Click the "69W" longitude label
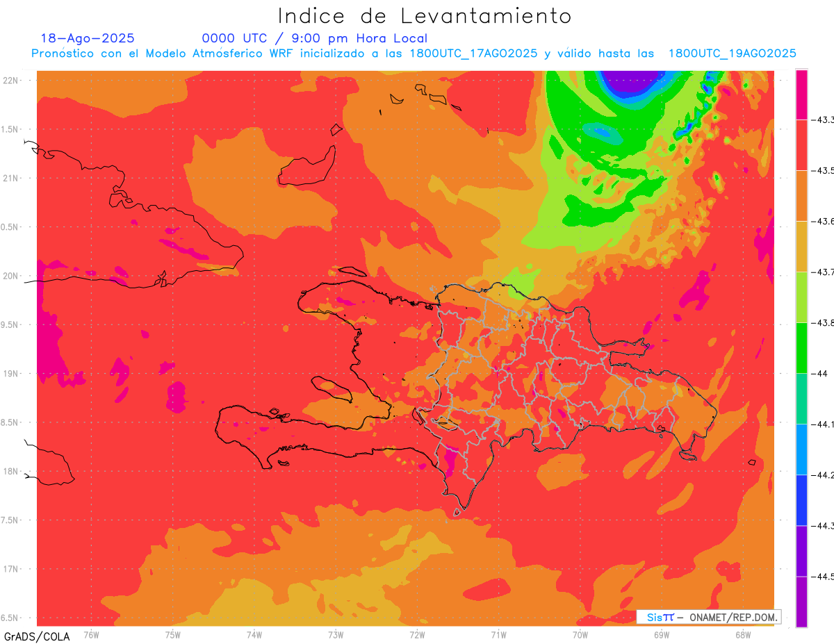The width and height of the screenshot is (834, 644). [x=661, y=634]
